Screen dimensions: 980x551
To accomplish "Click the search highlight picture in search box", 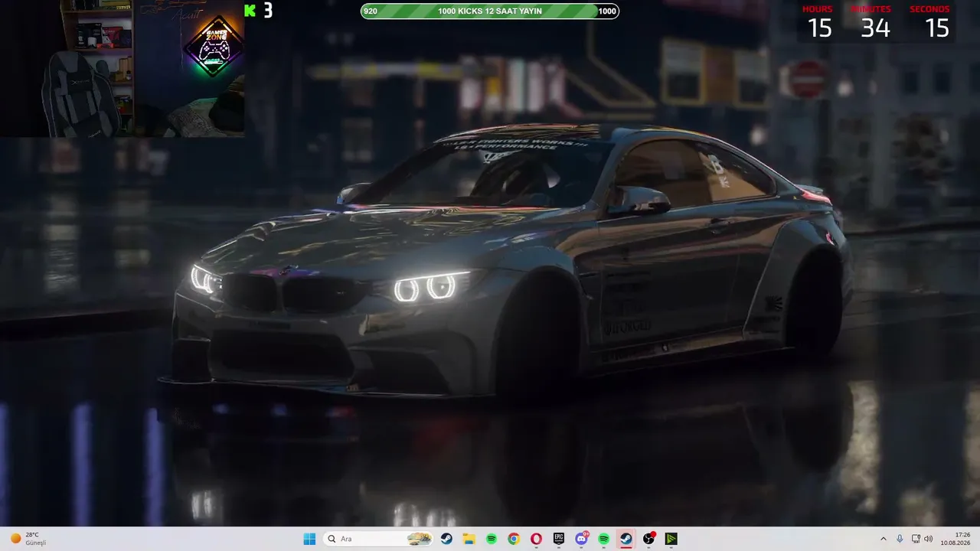I will pos(419,539).
